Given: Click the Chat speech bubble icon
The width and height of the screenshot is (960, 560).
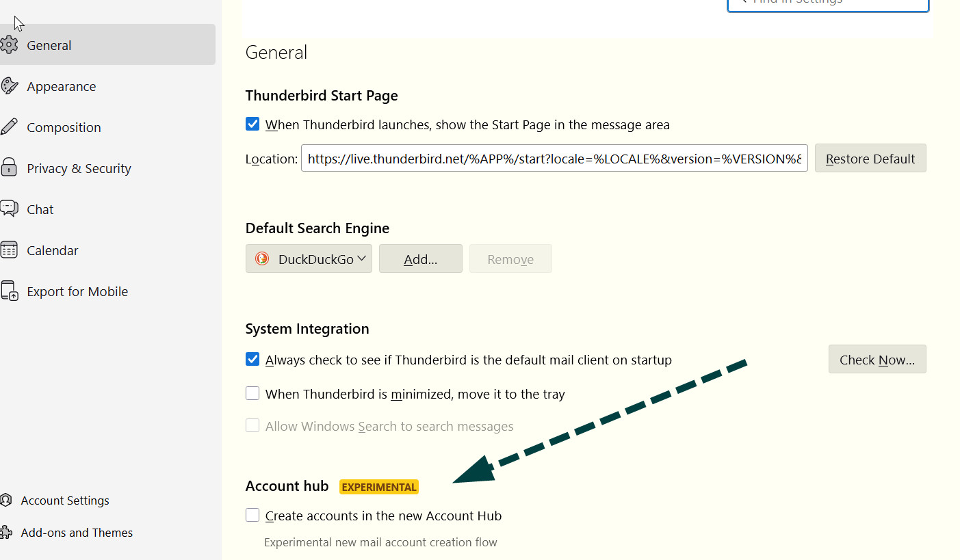Looking at the screenshot, I should (9, 209).
